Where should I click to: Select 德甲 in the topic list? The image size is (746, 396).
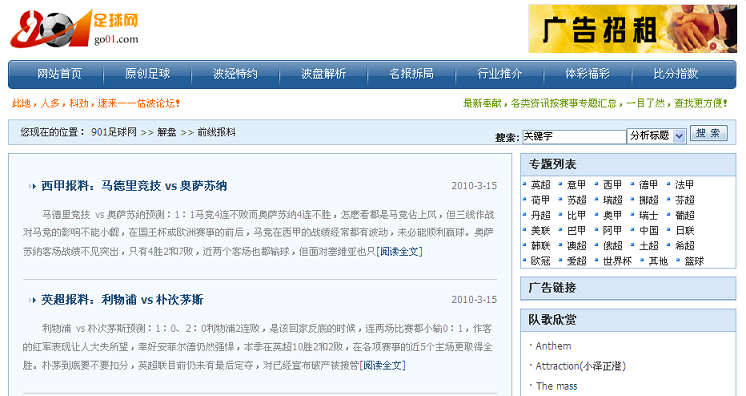[x=648, y=185]
